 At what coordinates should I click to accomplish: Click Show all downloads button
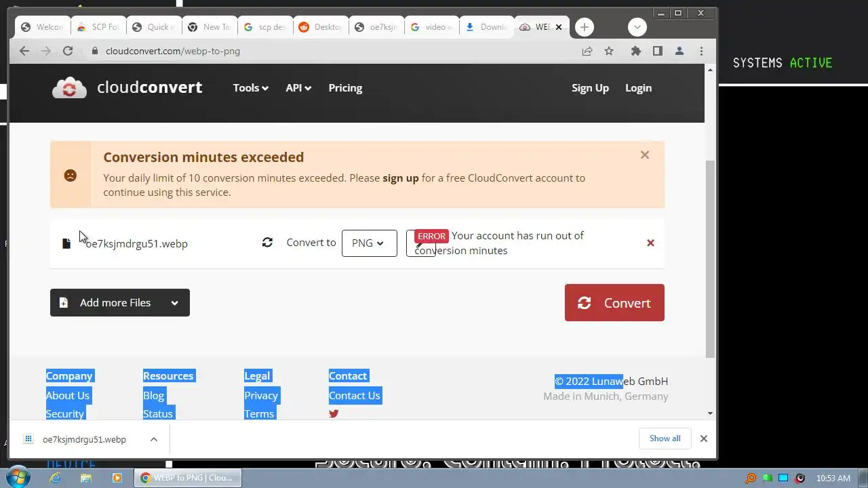pyautogui.click(x=665, y=439)
